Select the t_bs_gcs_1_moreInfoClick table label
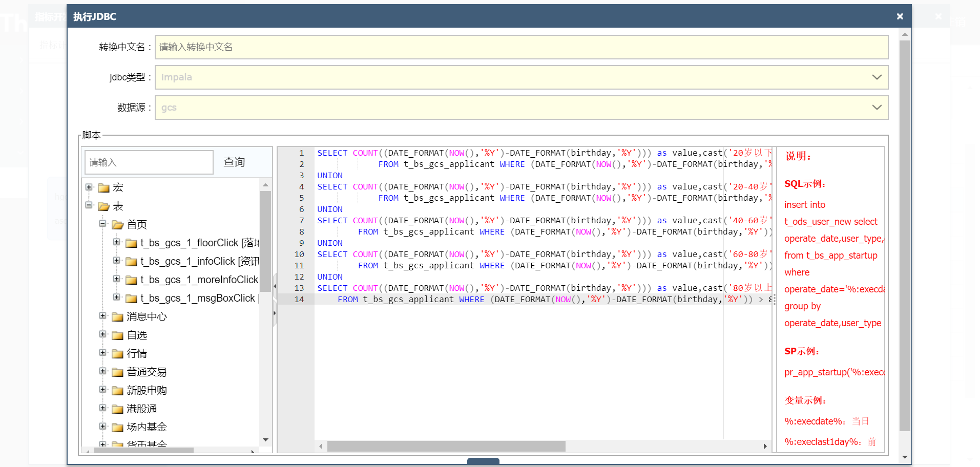Image resolution: width=980 pixels, height=467 pixels. (199, 280)
